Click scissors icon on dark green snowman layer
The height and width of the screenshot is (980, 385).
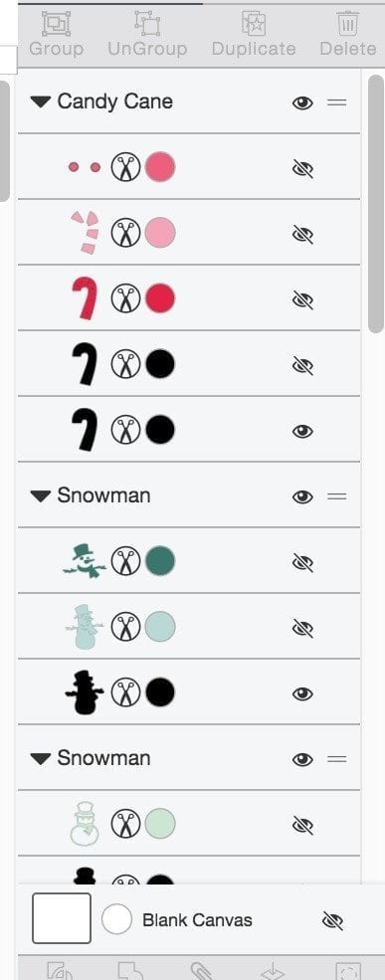(125, 560)
